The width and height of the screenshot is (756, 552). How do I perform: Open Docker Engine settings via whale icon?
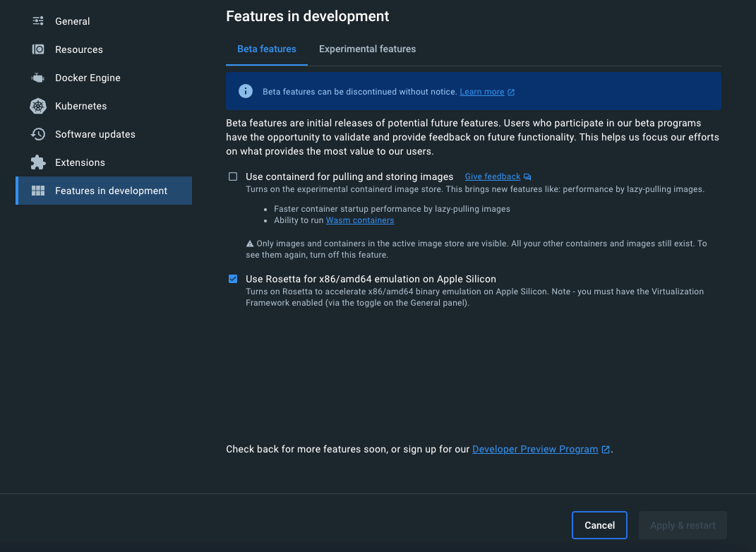(37, 78)
